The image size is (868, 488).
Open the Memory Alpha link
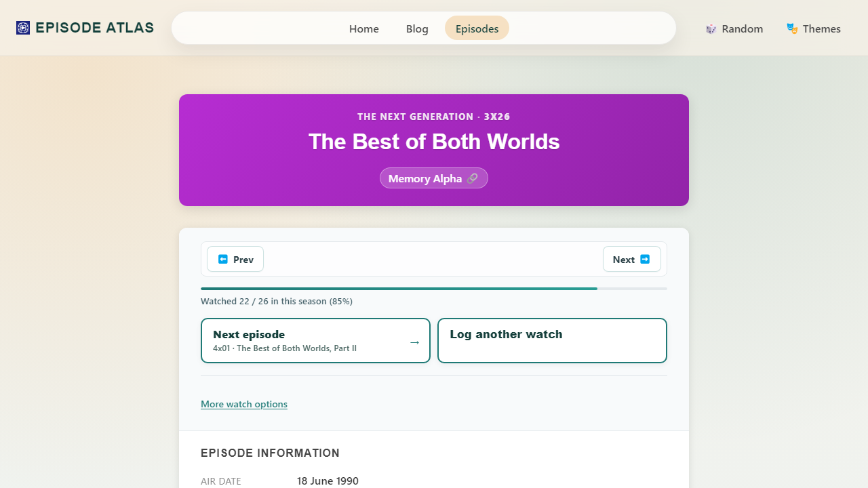(433, 178)
